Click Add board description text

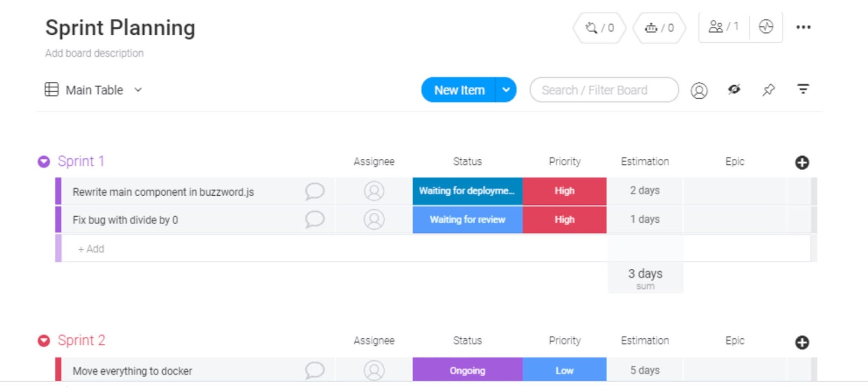tap(94, 53)
